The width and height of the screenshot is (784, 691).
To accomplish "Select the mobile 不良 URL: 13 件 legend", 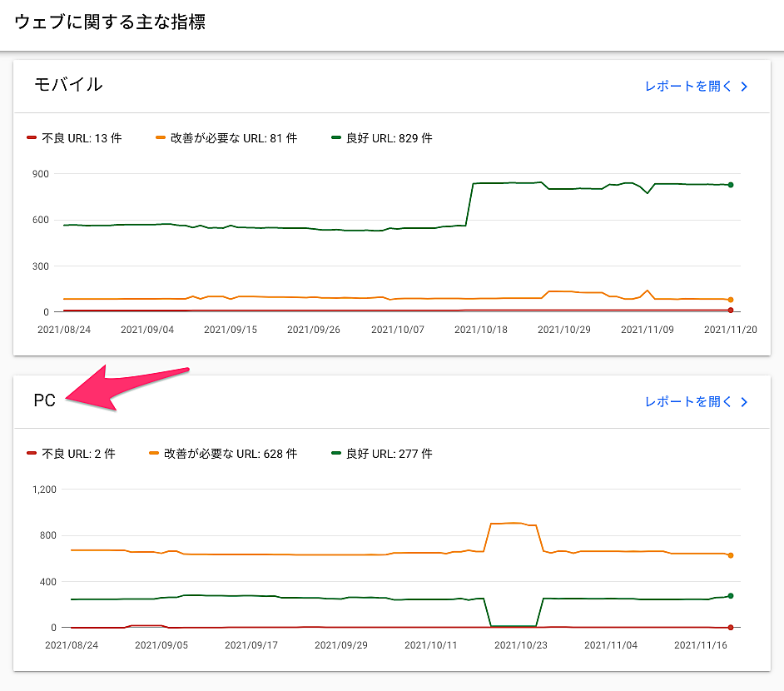I will [75, 138].
